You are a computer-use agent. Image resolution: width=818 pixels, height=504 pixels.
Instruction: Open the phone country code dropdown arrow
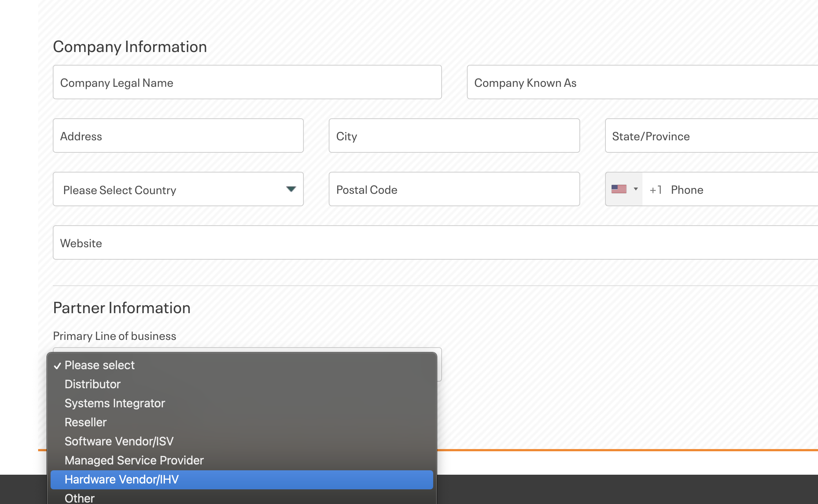pyautogui.click(x=636, y=189)
